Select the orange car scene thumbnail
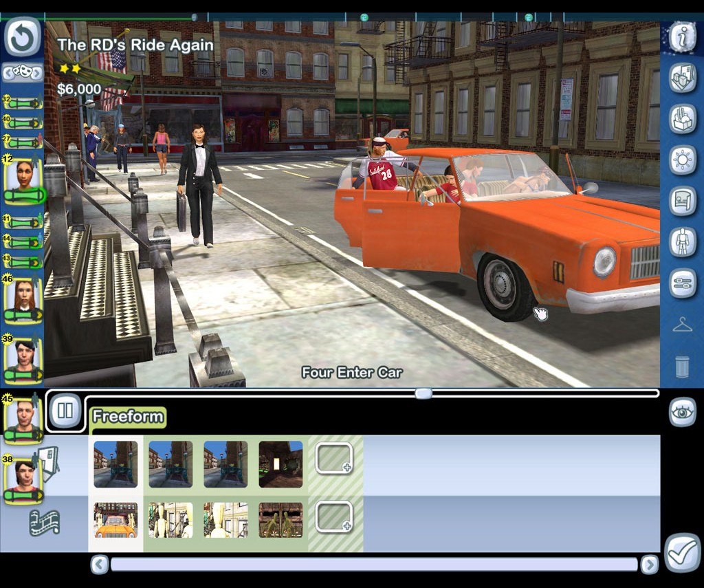Image resolution: width=704 pixels, height=588 pixels. point(115,520)
